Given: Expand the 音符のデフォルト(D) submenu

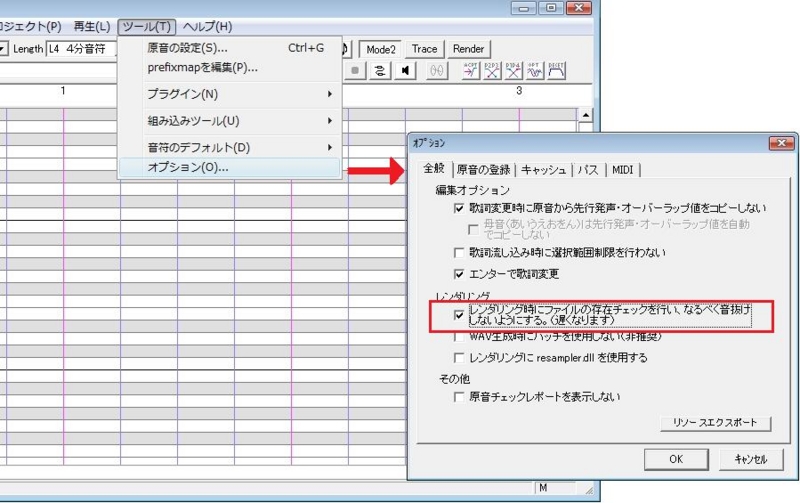Looking at the screenshot, I should pyautogui.click(x=229, y=147).
